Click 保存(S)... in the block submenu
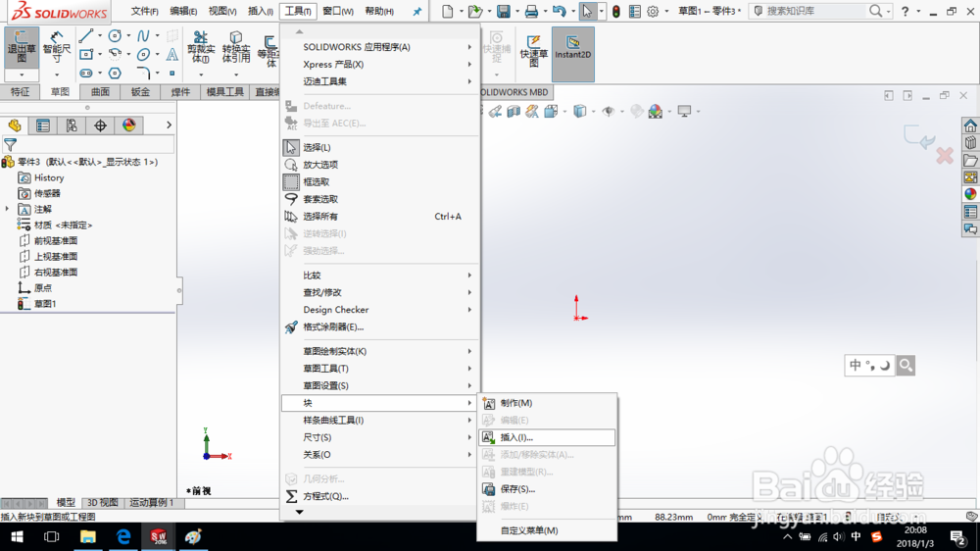The height and width of the screenshot is (551, 980). pos(547,489)
